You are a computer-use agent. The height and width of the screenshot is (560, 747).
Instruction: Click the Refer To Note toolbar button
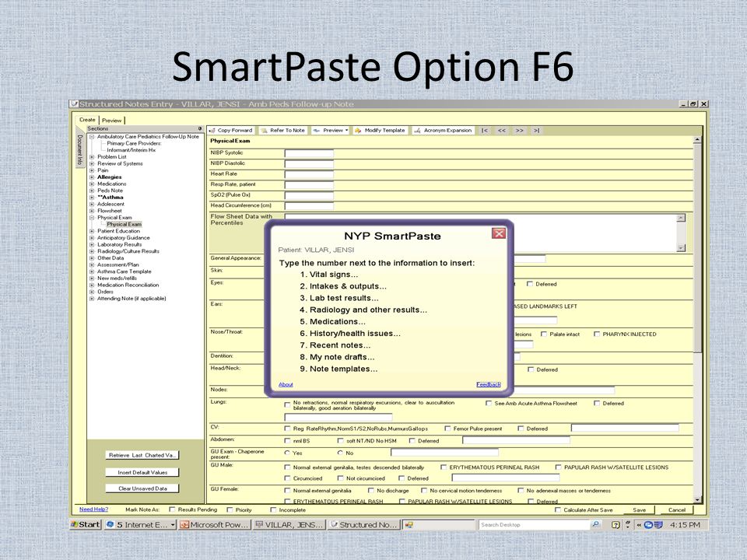(x=283, y=131)
